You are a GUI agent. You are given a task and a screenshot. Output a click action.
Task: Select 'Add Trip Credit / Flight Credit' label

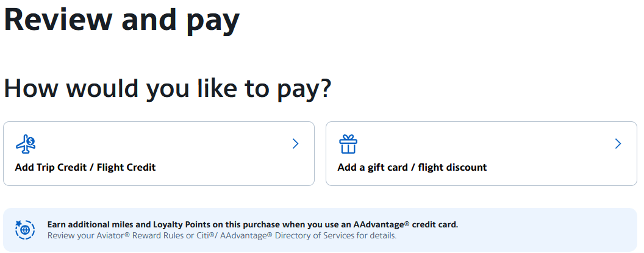[85, 167]
